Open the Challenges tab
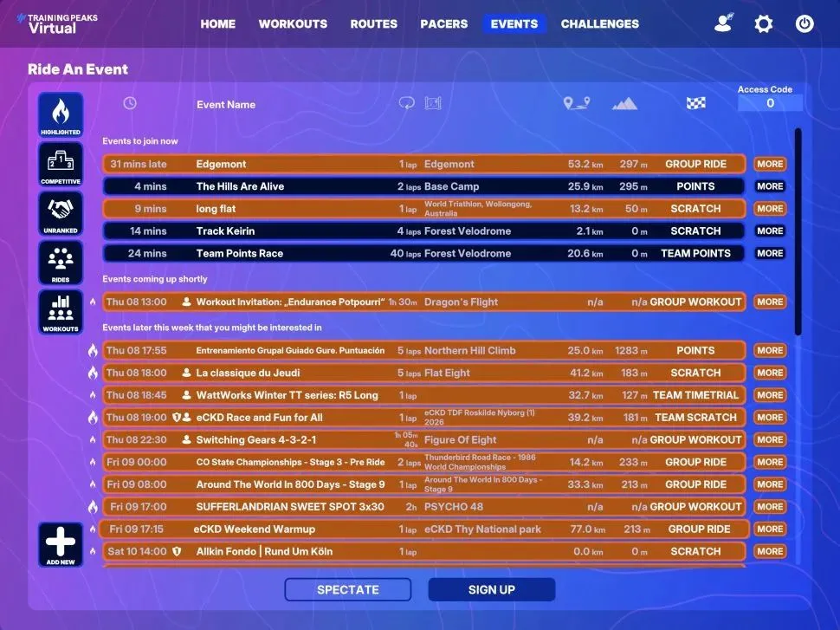The image size is (840, 630). (x=599, y=24)
